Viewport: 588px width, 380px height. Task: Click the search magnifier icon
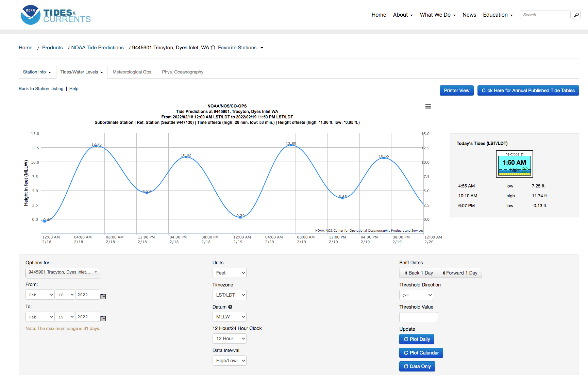pyautogui.click(x=576, y=15)
